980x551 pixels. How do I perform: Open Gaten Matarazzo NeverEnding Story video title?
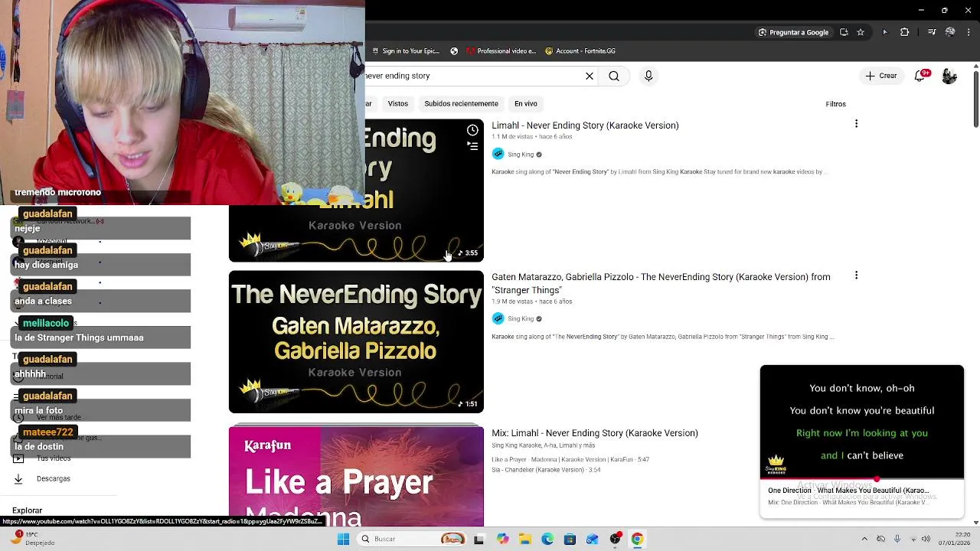point(661,283)
